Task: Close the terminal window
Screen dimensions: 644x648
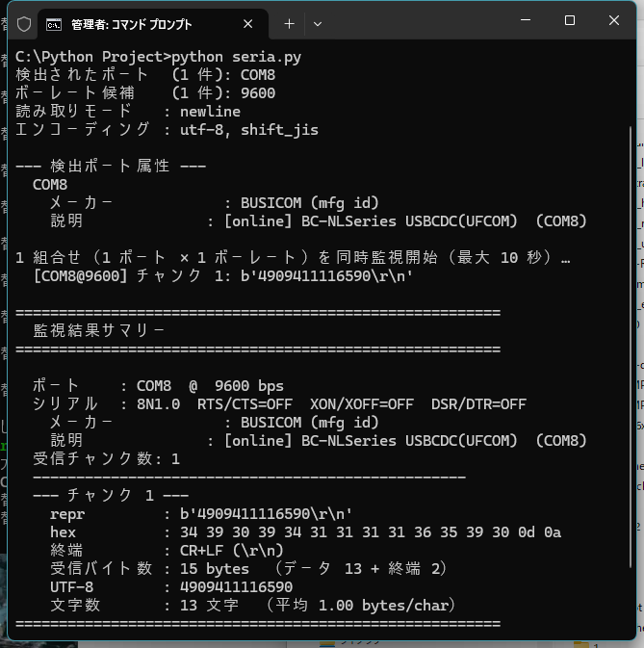Action: click(x=614, y=20)
